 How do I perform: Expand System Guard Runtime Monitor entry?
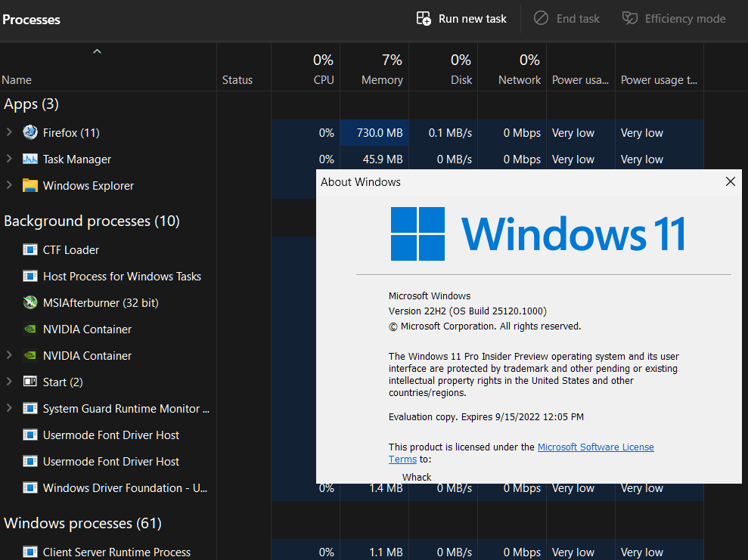(x=9, y=408)
